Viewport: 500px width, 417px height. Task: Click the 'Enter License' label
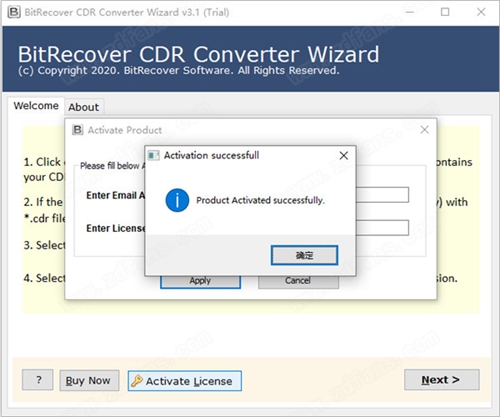pos(116,228)
